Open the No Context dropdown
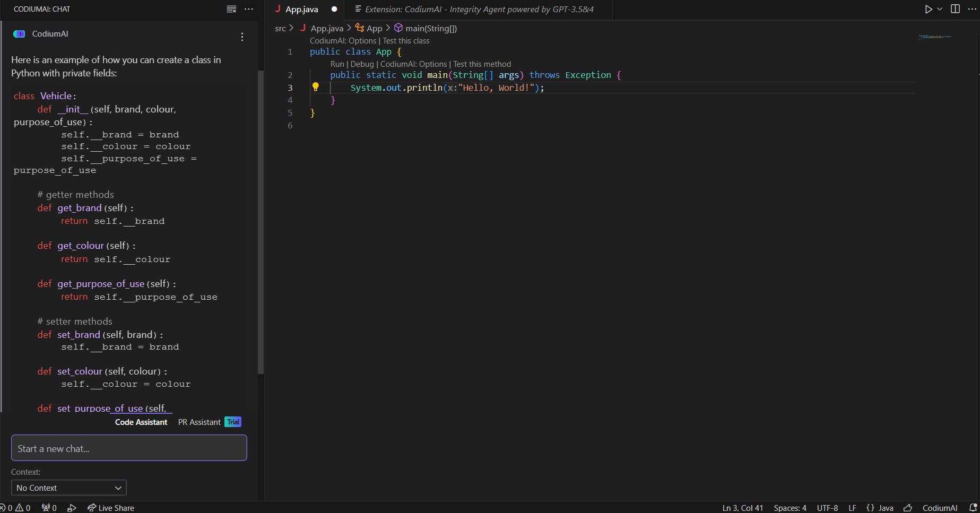The height and width of the screenshot is (513, 980). click(x=69, y=488)
